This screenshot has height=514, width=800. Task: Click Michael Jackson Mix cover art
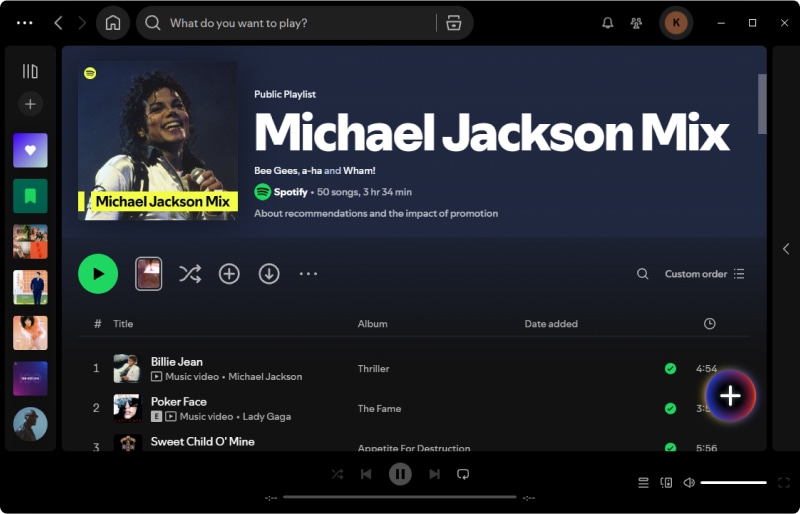[x=158, y=141]
